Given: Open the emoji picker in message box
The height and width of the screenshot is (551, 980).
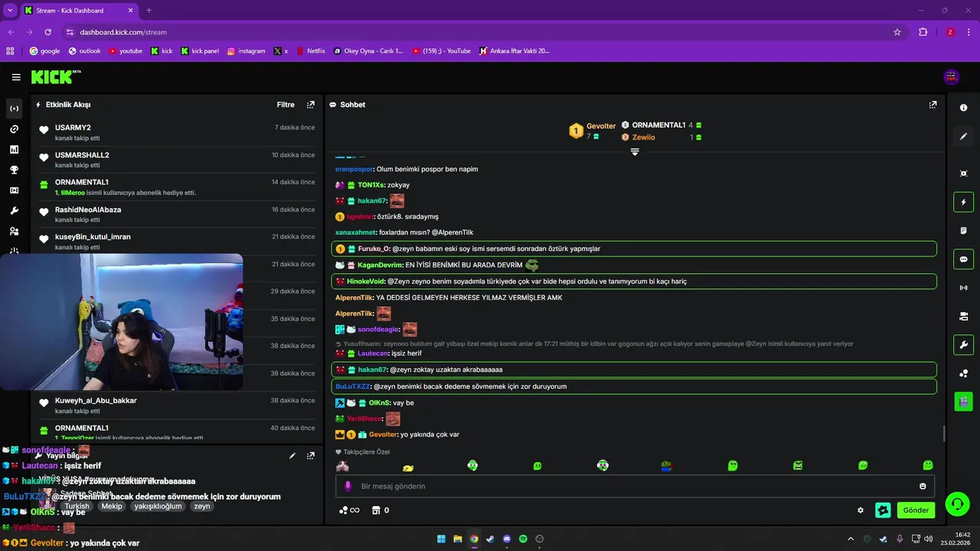Looking at the screenshot, I should [x=923, y=486].
